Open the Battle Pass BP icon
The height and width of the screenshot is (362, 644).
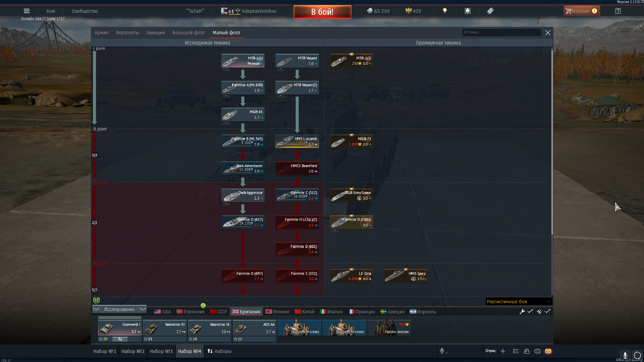pos(490,11)
